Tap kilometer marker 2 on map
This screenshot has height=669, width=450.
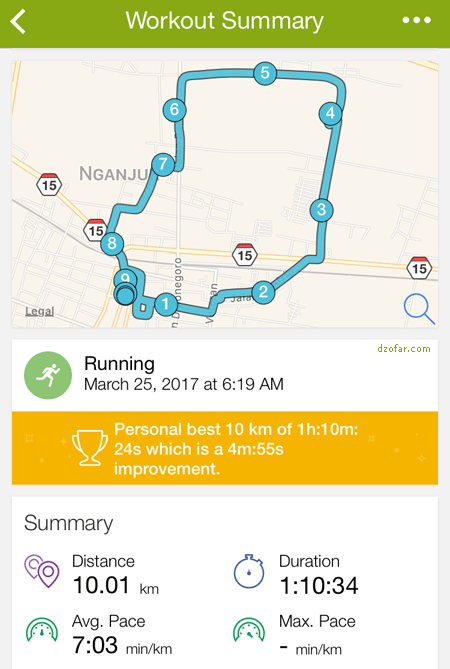point(263,292)
